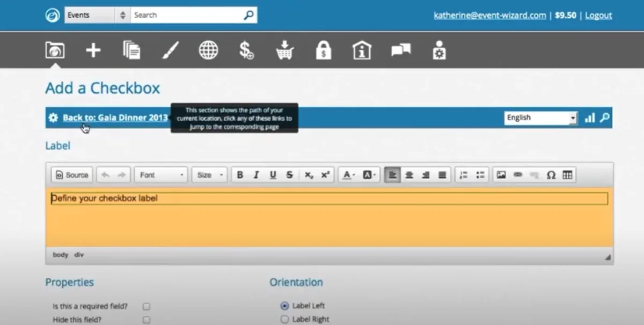Click the search magnifier in the header
This screenshot has height=325, width=644.
coord(248,15)
